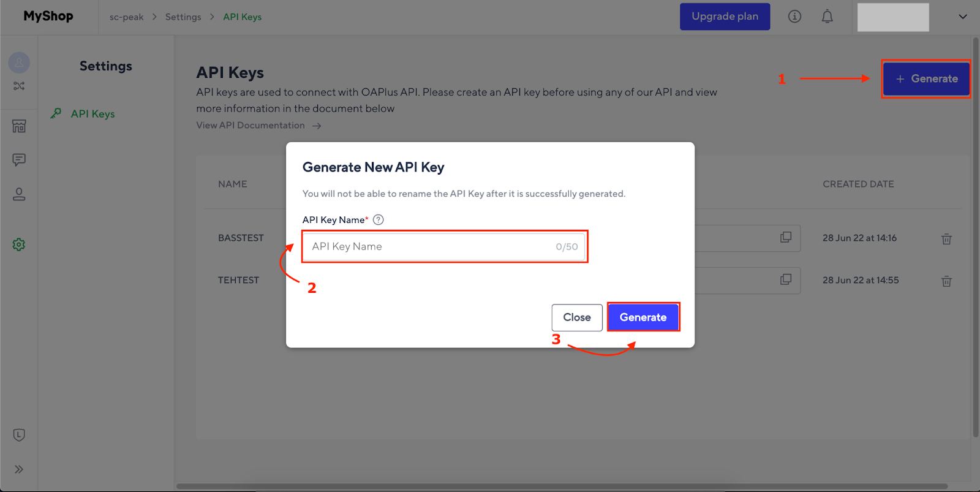980x492 pixels.
Task: Select API Keys in the Settings menu
Action: tap(92, 113)
